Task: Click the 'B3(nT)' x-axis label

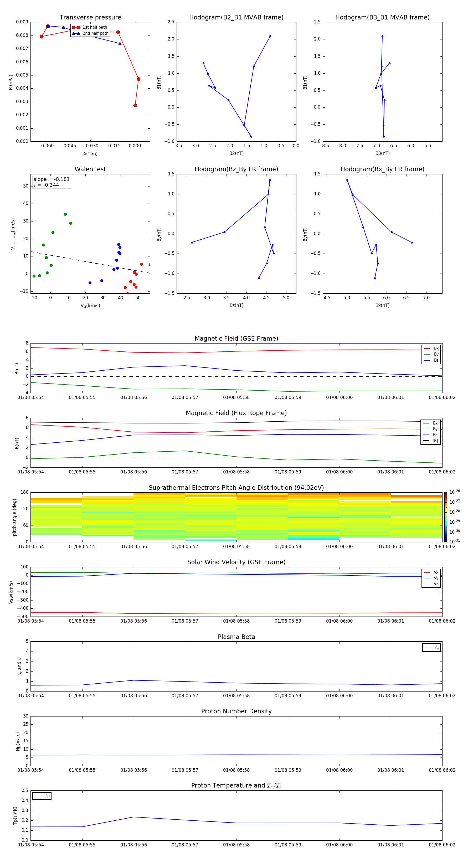Action: (x=382, y=153)
